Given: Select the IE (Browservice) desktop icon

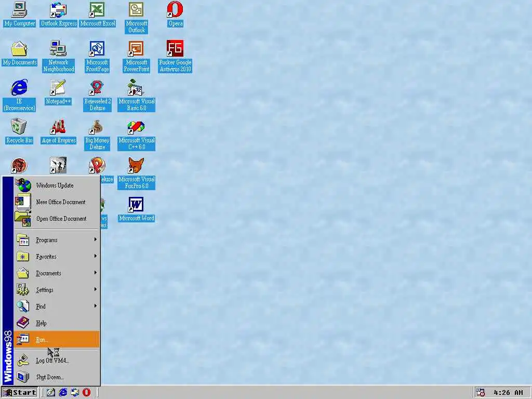Looking at the screenshot, I should 19,96.
